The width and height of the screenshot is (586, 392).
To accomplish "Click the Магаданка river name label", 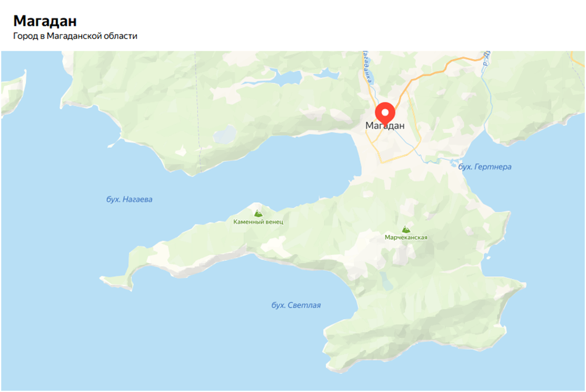I will pos(367,67).
